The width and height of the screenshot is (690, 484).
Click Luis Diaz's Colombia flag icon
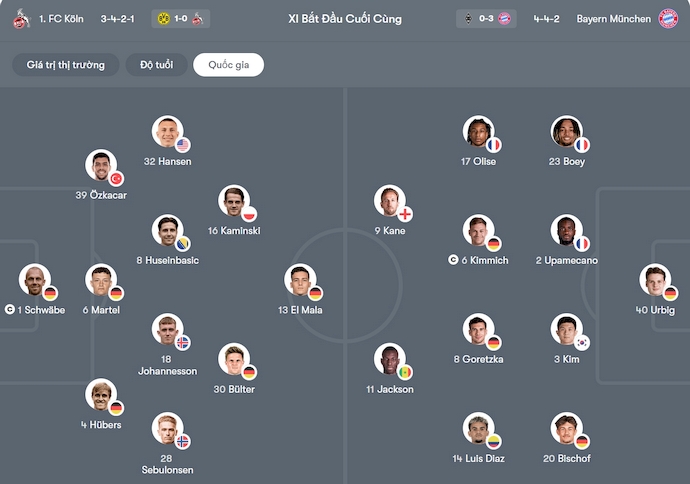(493, 441)
